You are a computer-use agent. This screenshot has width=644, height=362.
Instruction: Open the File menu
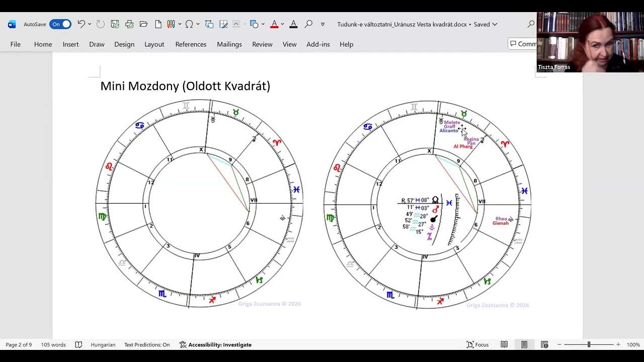coord(16,44)
